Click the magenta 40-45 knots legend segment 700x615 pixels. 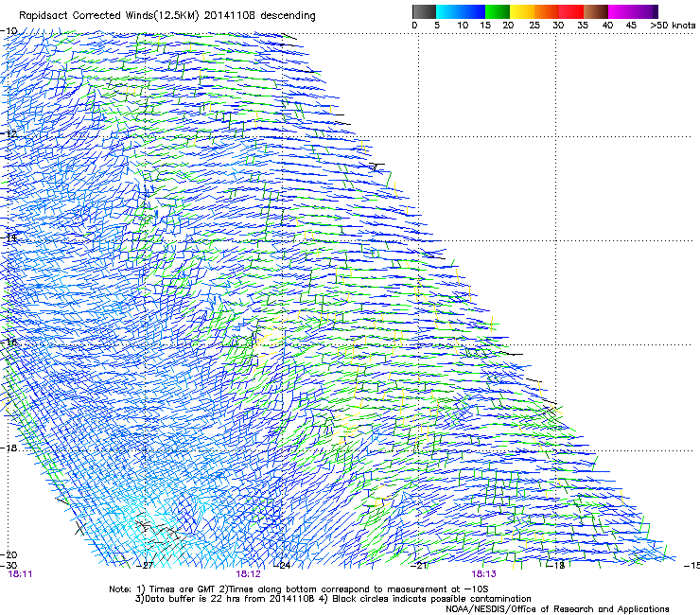coord(621,11)
